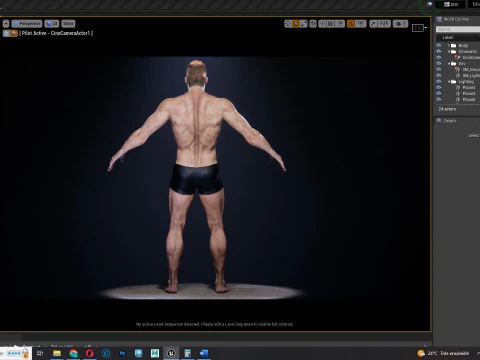Select the Plane4 actor row
480x360 pixels.
[469, 93]
